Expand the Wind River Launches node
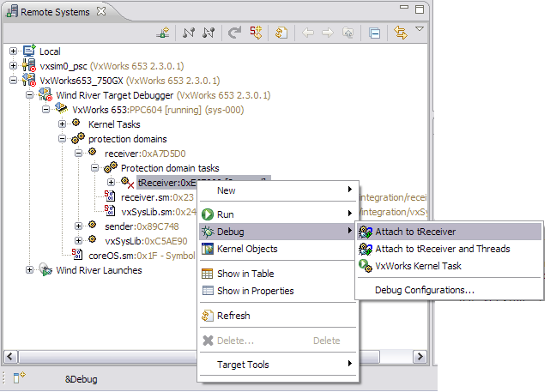Viewport: 550px width, 392px height. [29, 269]
